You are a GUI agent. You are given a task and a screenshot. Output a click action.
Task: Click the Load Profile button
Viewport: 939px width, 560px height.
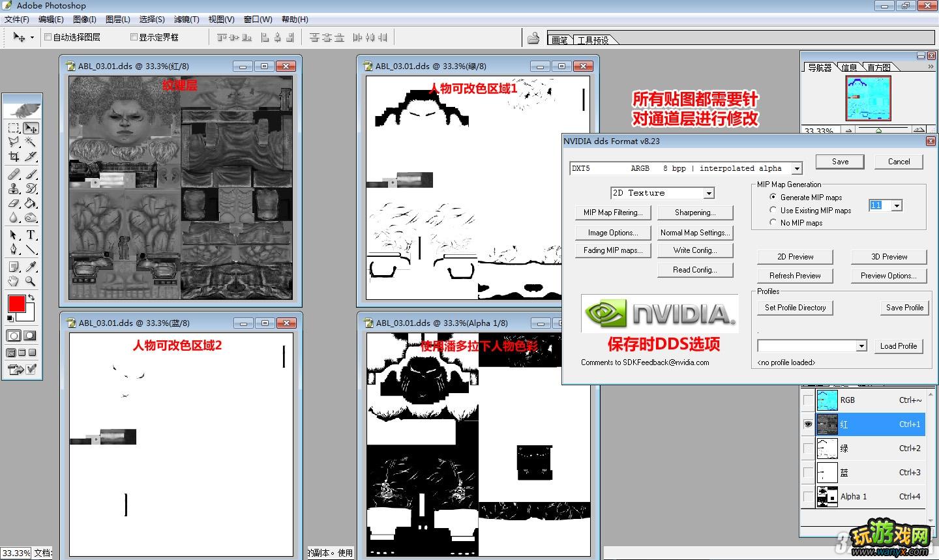[899, 346]
